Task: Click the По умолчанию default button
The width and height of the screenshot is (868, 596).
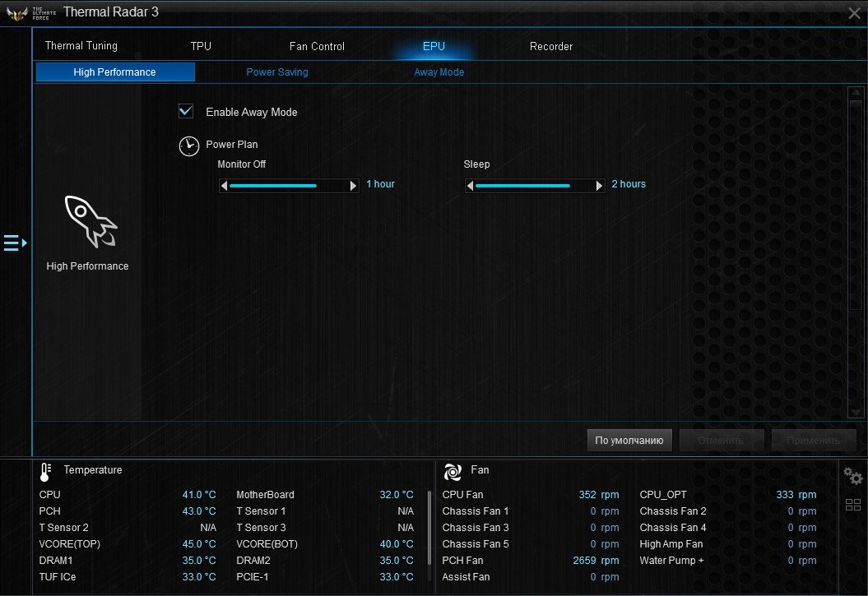Action: pos(629,441)
